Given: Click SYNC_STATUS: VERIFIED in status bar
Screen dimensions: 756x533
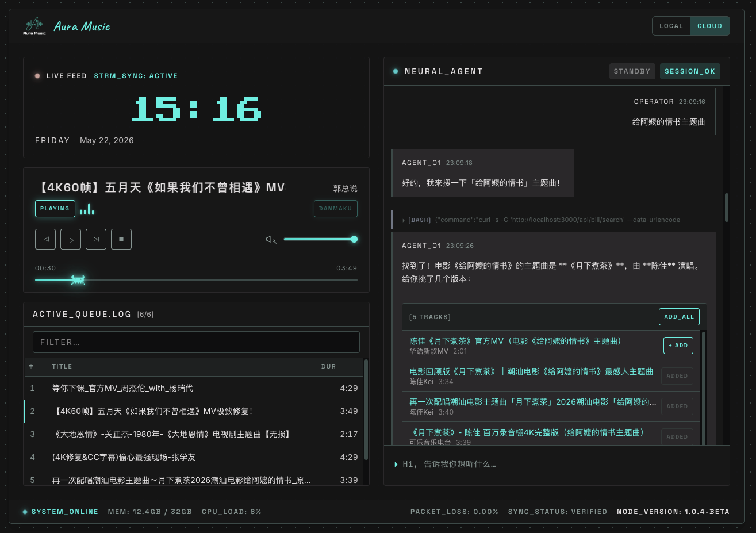Looking at the screenshot, I should [558, 512].
